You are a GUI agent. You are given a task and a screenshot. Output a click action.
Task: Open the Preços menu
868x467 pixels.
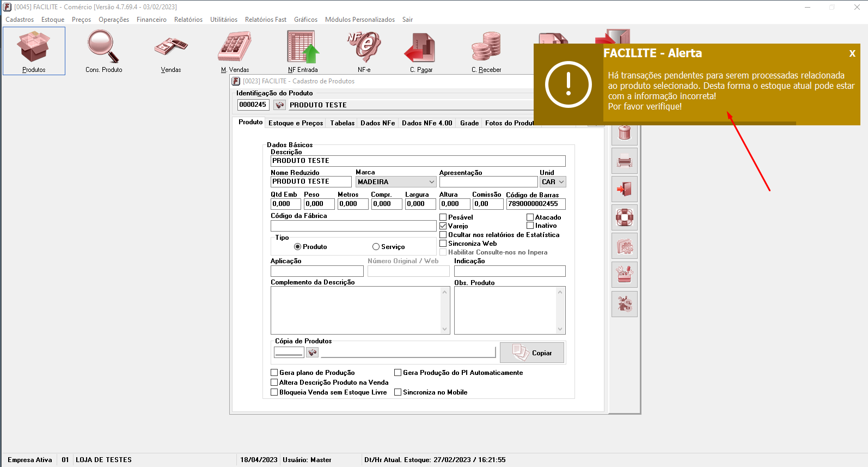click(82, 20)
